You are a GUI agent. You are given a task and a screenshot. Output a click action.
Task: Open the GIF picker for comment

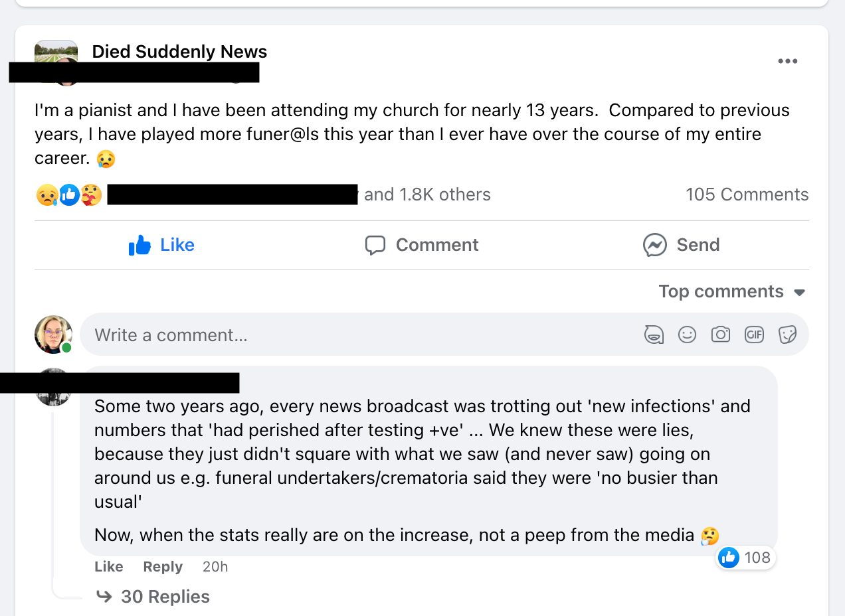click(x=754, y=335)
